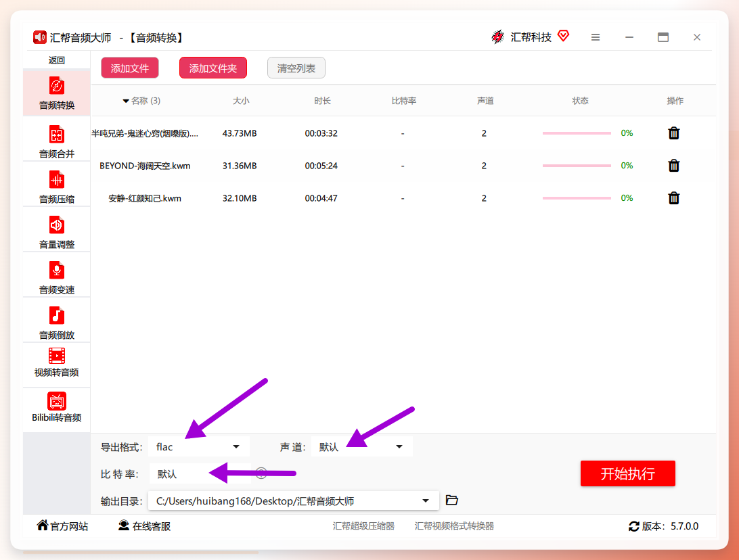Image resolution: width=739 pixels, height=560 pixels.
Task: Open the 音频变速 audio speed tool
Action: pos(57,277)
